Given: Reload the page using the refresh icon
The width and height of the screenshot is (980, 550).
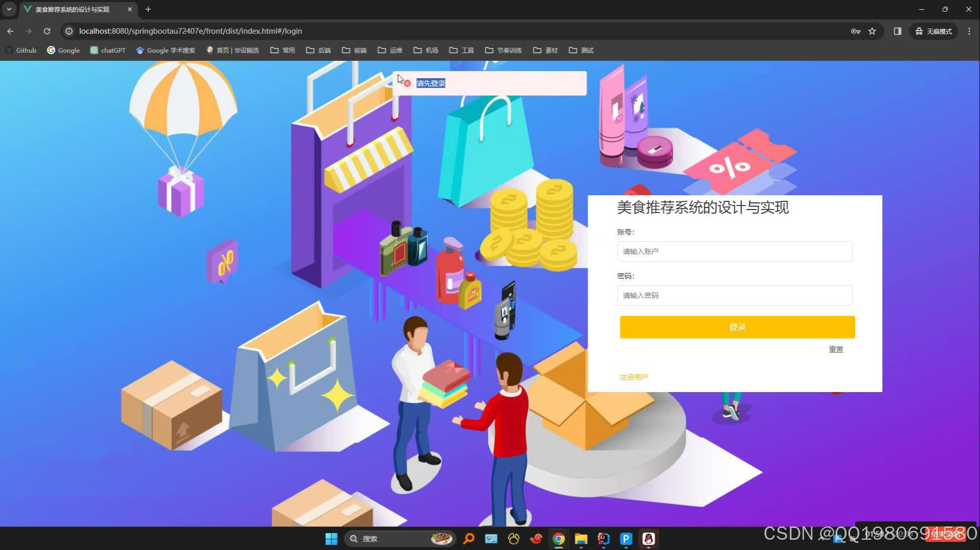Looking at the screenshot, I should pyautogui.click(x=47, y=31).
